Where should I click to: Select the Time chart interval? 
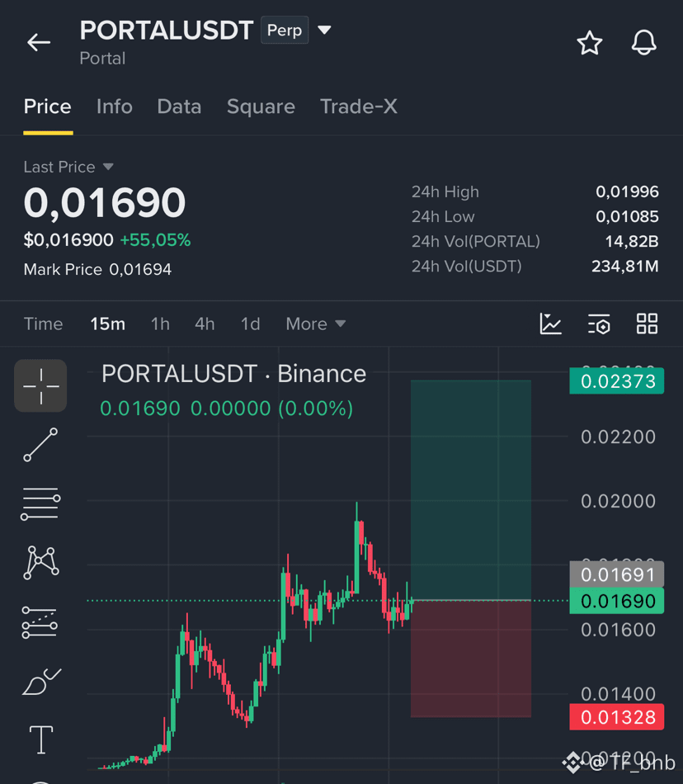pos(44,324)
